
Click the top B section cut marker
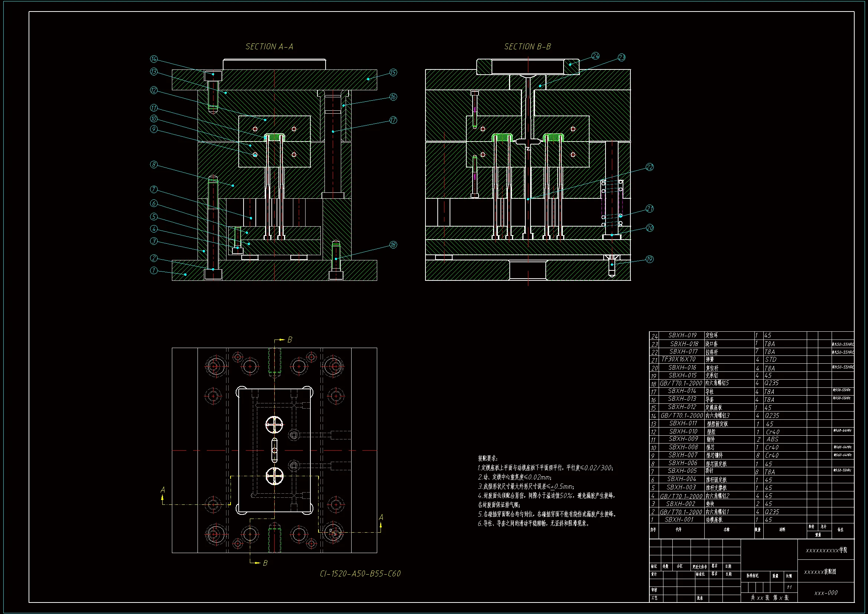tap(289, 340)
